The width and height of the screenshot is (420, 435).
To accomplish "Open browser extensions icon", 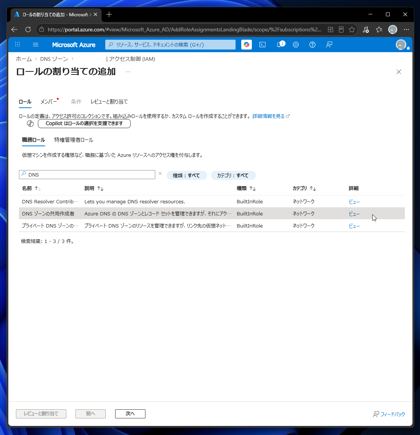I will point(366,30).
